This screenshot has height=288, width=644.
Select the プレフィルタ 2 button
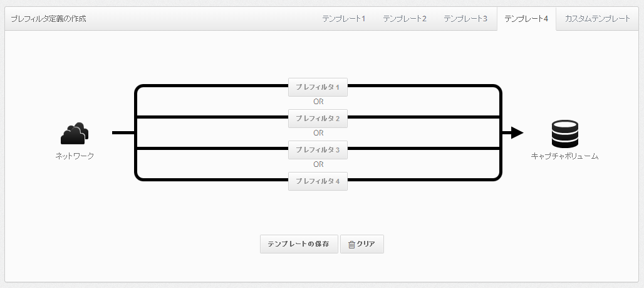tap(318, 119)
